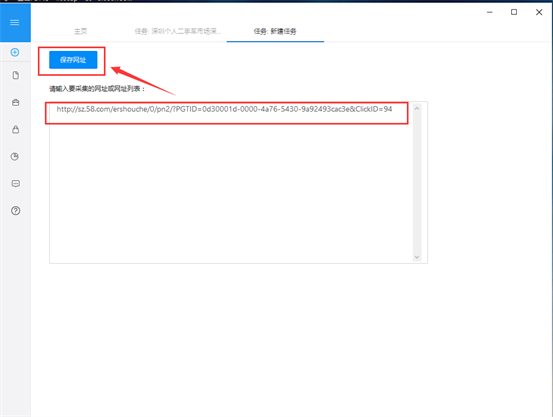
Task: Click the circled plus new-task icon
Action: (15, 52)
